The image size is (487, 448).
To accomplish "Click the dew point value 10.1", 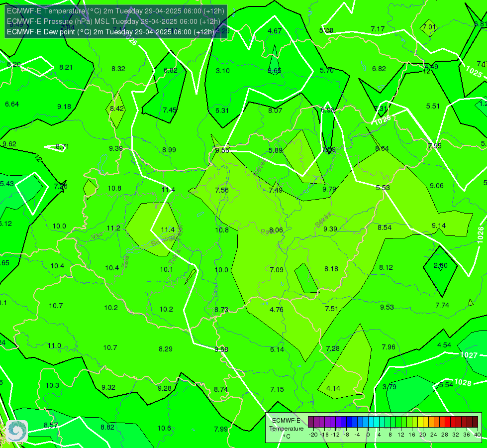I will point(167,269).
